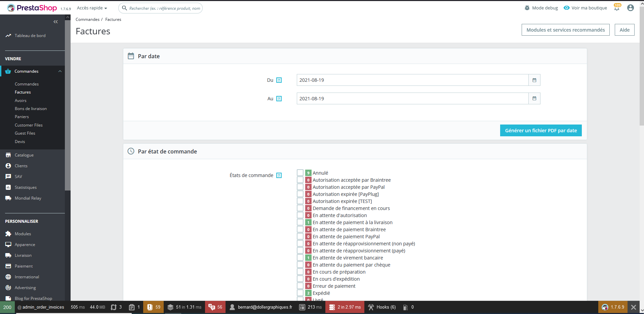Viewport: 644px width, 314px height.
Task: Open the Au date calendar picker icon
Action: pyautogui.click(x=534, y=99)
